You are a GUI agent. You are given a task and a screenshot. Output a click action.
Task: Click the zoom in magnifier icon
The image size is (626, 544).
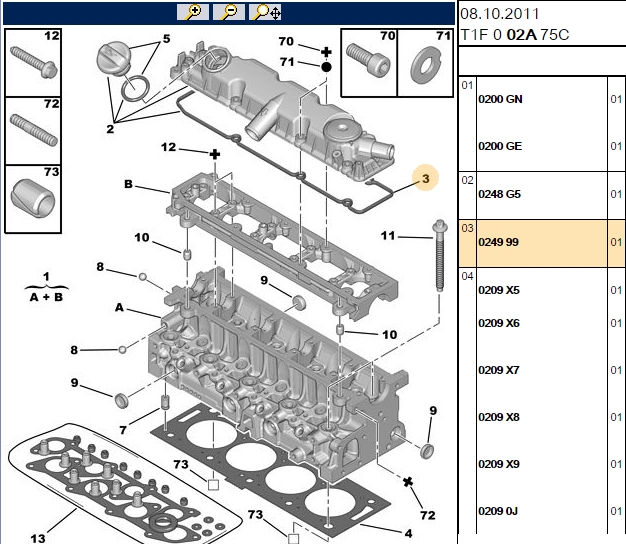coord(193,12)
